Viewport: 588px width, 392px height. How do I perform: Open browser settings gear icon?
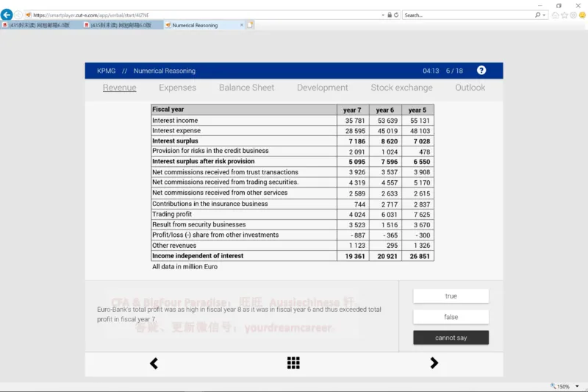tap(573, 15)
